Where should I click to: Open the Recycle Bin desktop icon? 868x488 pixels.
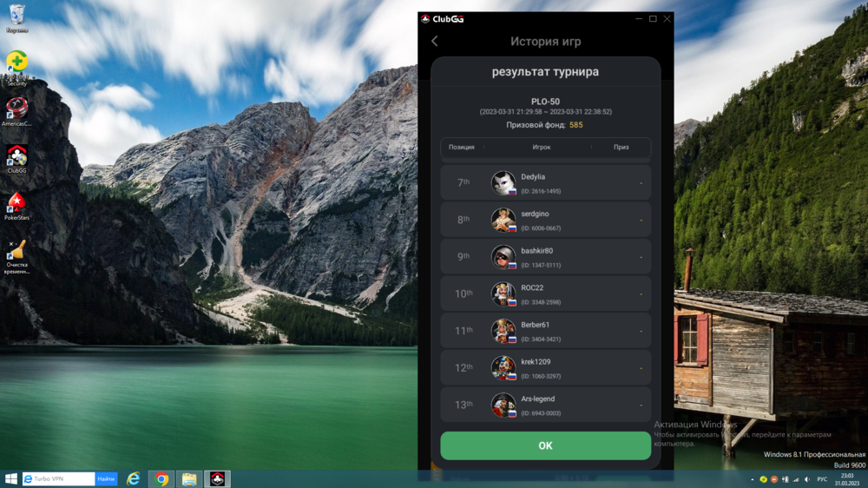pyautogui.click(x=16, y=16)
